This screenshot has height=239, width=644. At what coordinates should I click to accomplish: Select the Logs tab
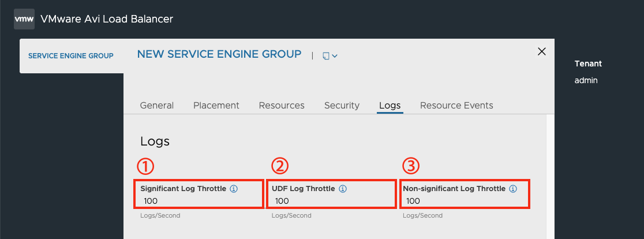390,106
